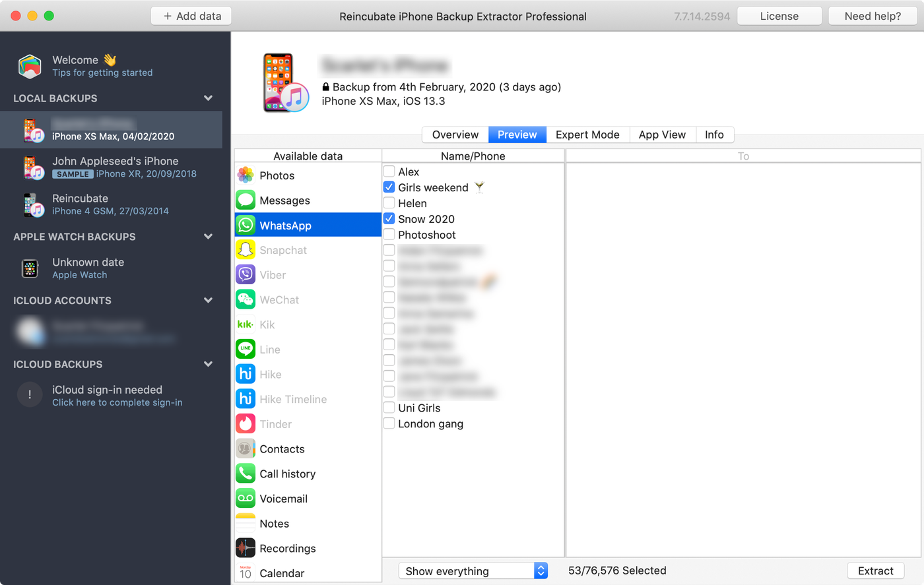Open the App View tab

[x=663, y=135]
